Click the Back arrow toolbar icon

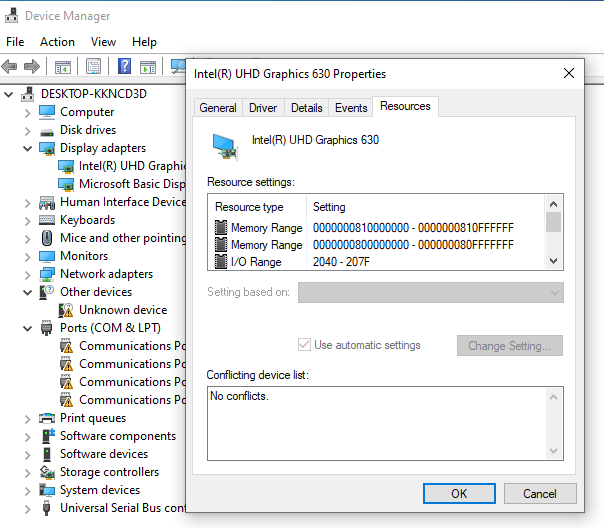tap(9, 67)
